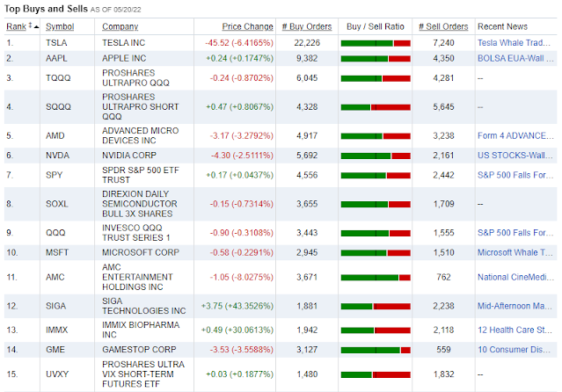The width and height of the screenshot is (562, 392).
Task: Click Tesla price change -45.52 value
Action: coord(239,43)
